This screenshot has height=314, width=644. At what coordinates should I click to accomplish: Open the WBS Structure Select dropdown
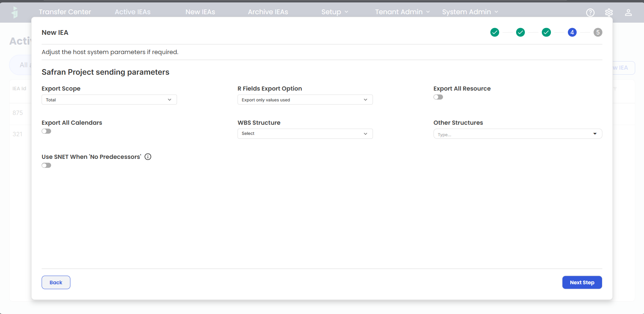coord(305,134)
